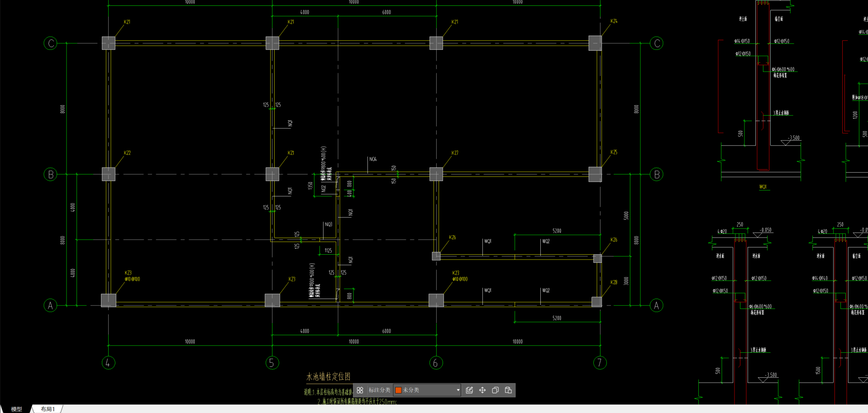
Task: Expand the 未分类 category dropdown
Action: [x=458, y=390]
